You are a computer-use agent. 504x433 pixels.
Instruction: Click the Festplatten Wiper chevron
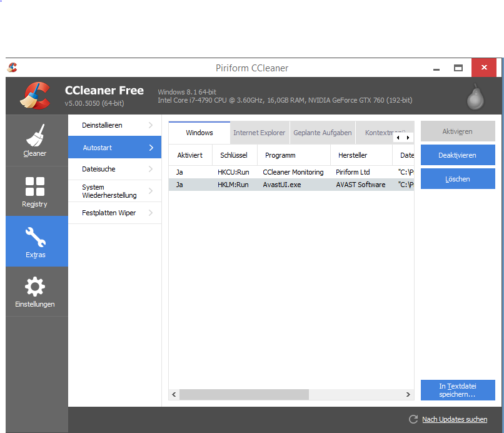click(x=151, y=213)
